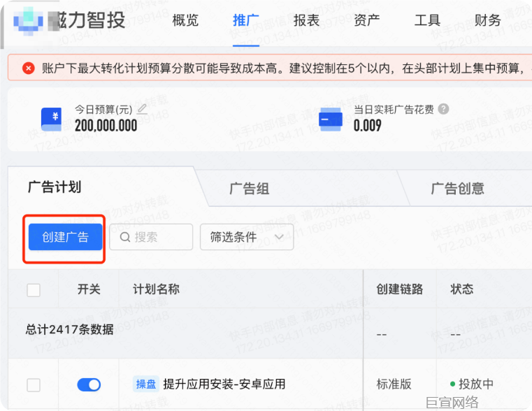
Task: Click the blue 今日预算 wallet icon
Action: click(x=51, y=119)
